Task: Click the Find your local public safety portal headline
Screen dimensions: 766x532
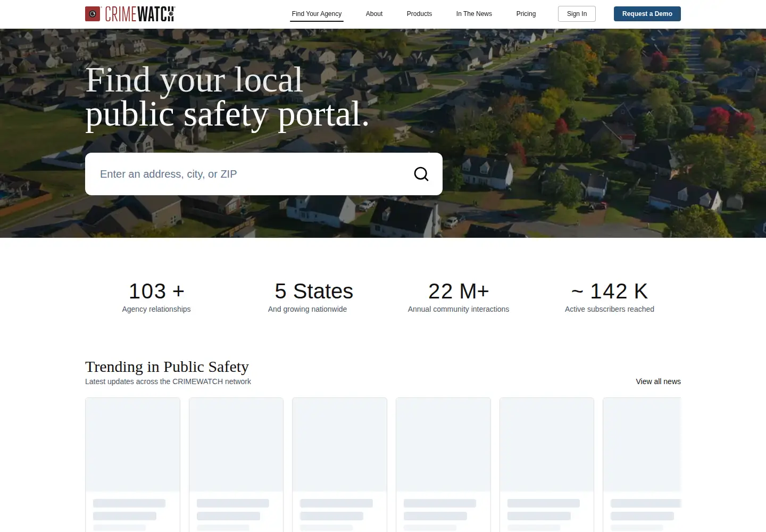Action: pyautogui.click(x=227, y=97)
